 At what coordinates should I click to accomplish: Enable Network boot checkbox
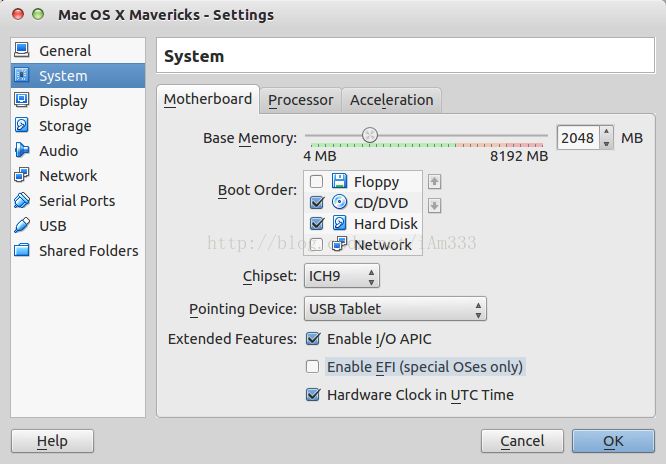pyautogui.click(x=316, y=245)
